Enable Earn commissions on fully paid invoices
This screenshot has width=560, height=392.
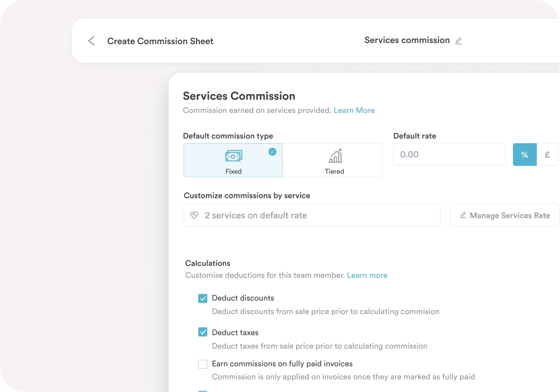pyautogui.click(x=202, y=364)
